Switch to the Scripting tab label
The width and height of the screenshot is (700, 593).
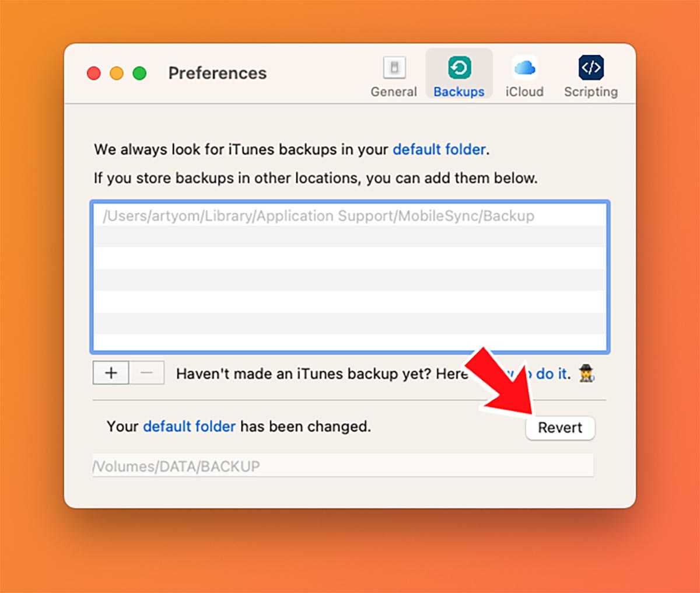coord(591,92)
